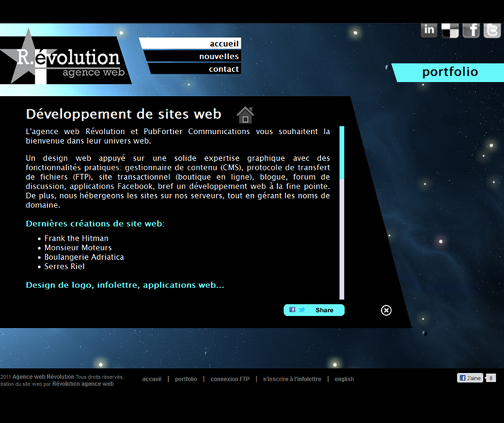Open the LinkedIn social icon

click(429, 30)
